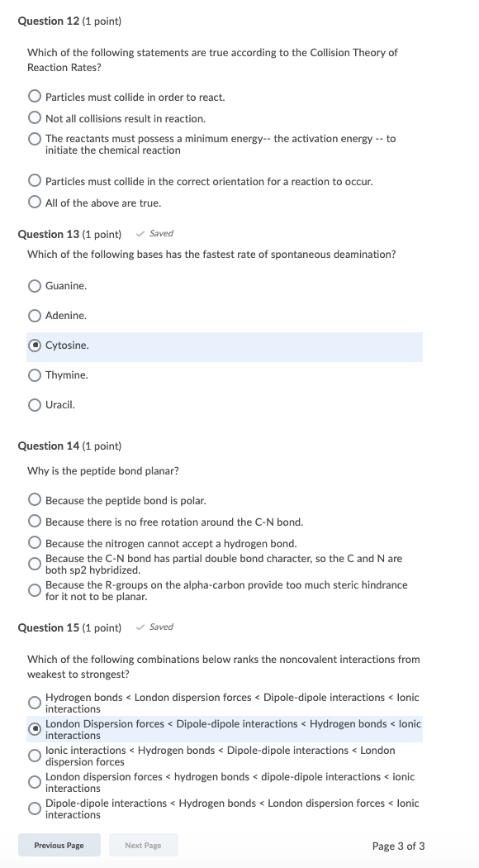Choose the ranking starting with 'Ionic interactions'

click(x=35, y=754)
